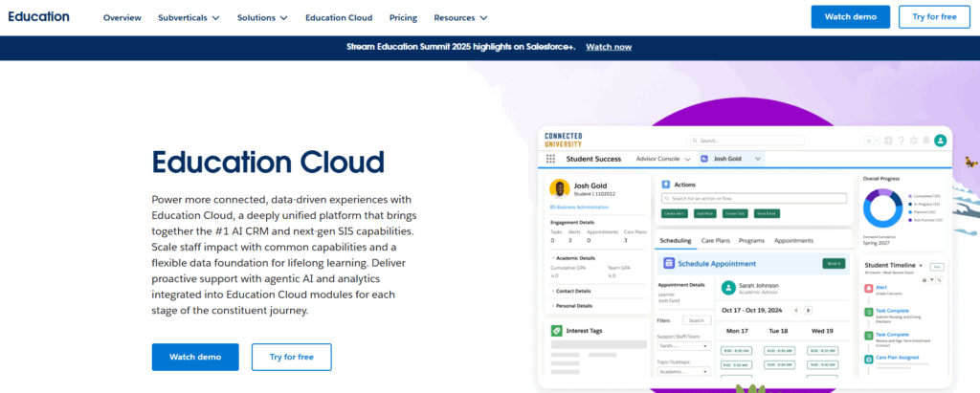
Task: Click the Create Alert action button
Action: 675,213
